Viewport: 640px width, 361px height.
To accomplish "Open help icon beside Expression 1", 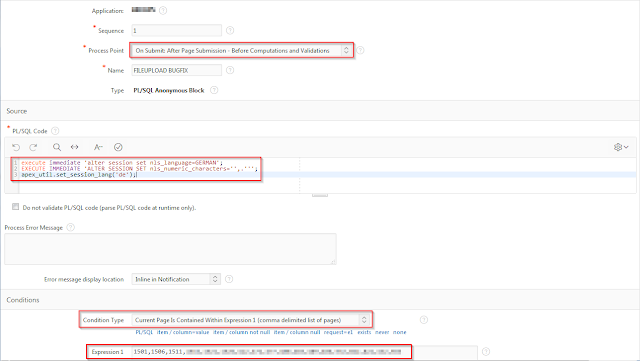I will (x=486, y=352).
